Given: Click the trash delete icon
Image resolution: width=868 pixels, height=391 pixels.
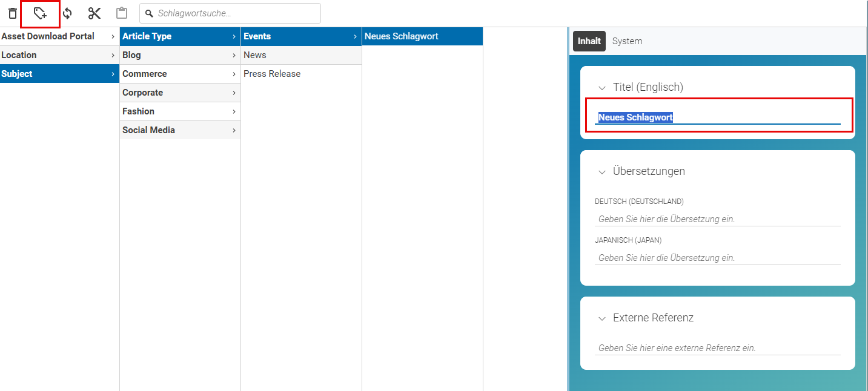Looking at the screenshot, I should (x=13, y=13).
